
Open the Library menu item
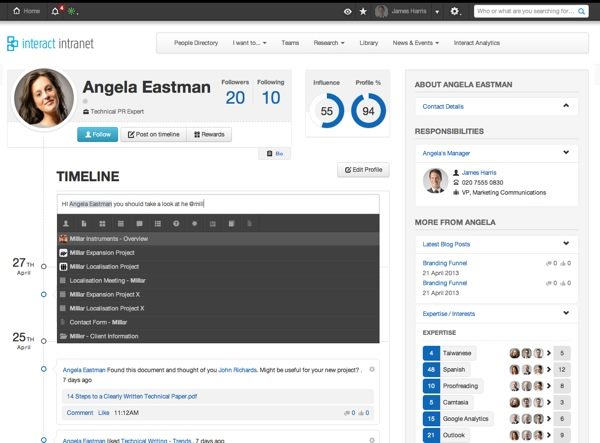pos(368,43)
